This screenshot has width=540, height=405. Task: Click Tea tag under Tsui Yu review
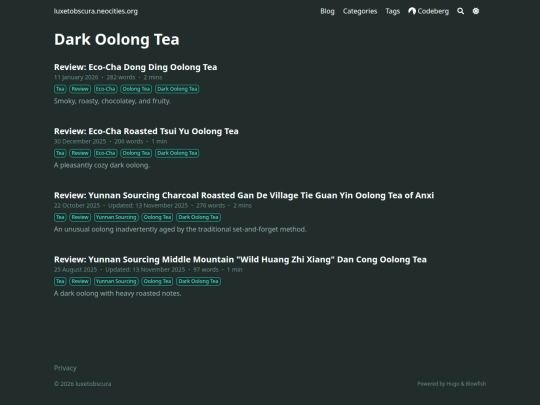60,153
